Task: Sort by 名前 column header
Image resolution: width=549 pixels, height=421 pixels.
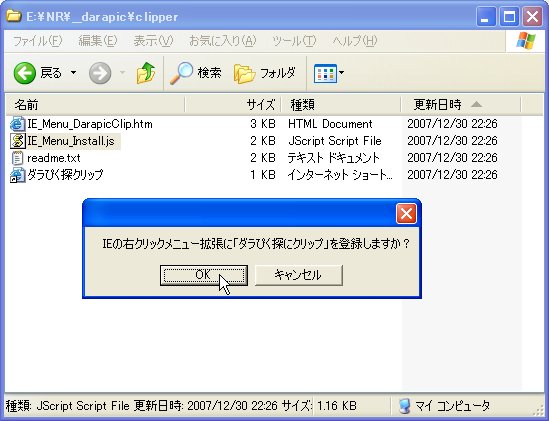Action: pyautogui.click(x=95, y=104)
